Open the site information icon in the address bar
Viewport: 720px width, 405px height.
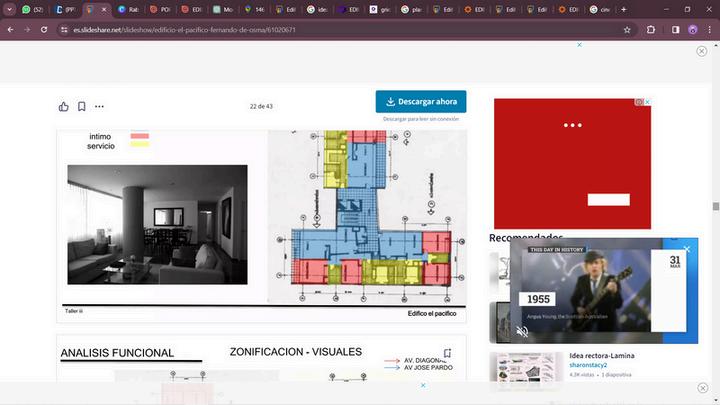(x=64, y=30)
